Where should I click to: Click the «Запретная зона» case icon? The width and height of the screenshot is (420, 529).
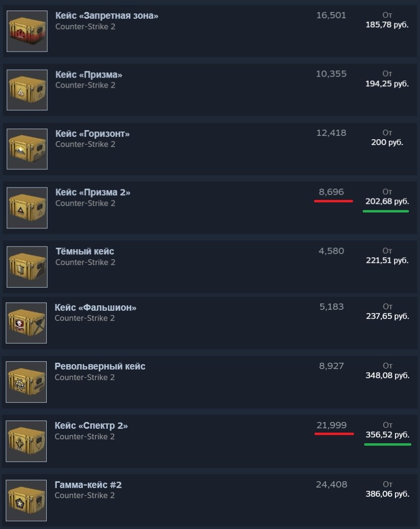point(27,31)
